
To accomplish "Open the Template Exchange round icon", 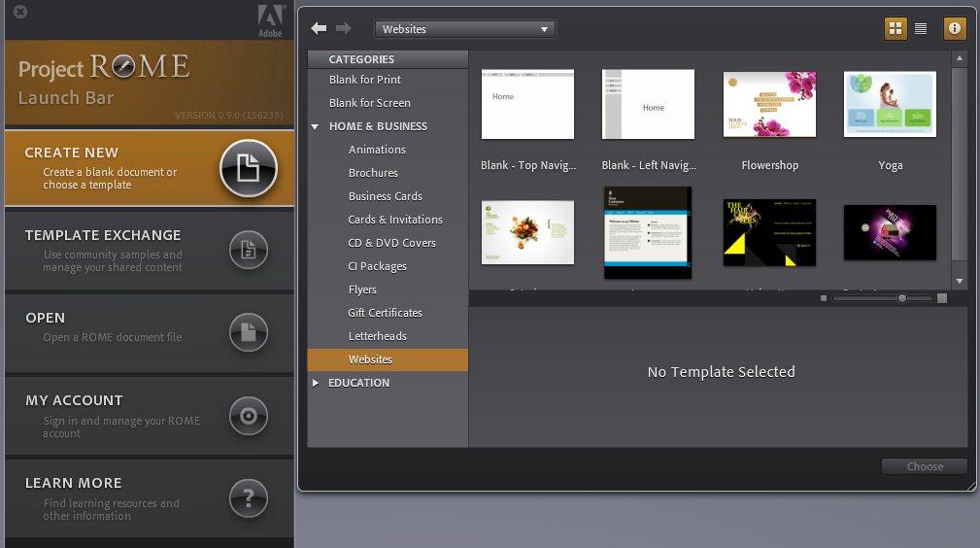I will pos(248,250).
